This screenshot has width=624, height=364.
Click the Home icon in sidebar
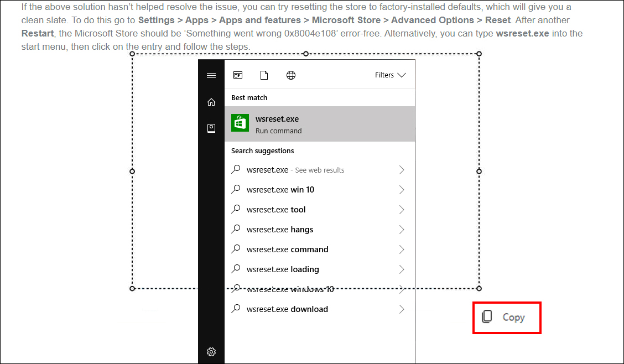(x=211, y=102)
